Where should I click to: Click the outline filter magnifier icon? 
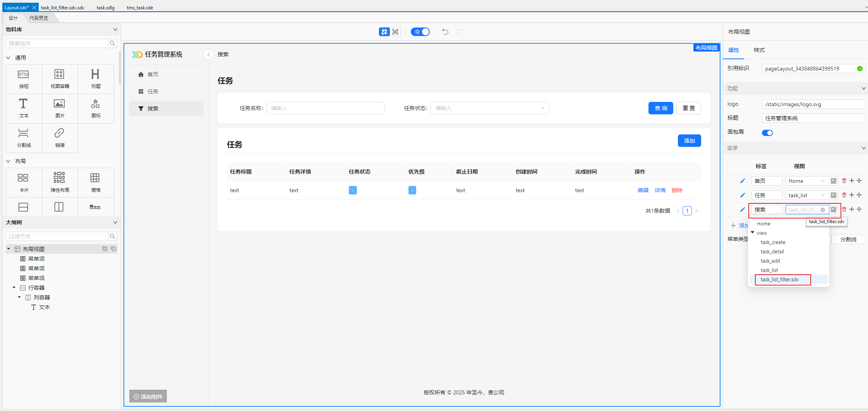[x=113, y=236]
